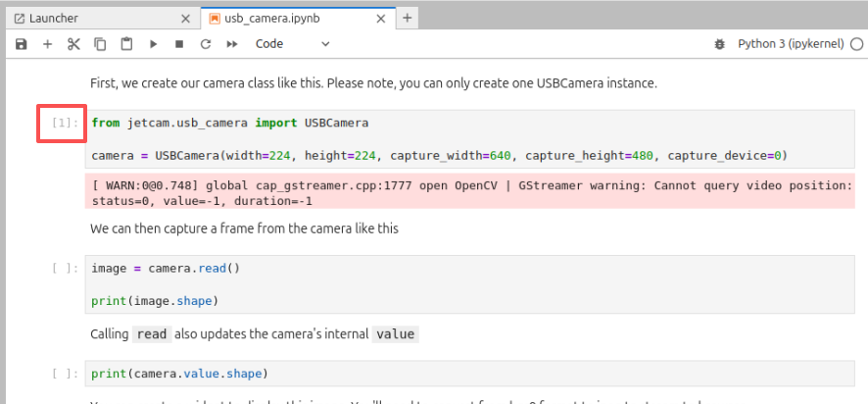Save the notebook with the floppy icon
Screen dimensions: 868x404
[x=21, y=44]
